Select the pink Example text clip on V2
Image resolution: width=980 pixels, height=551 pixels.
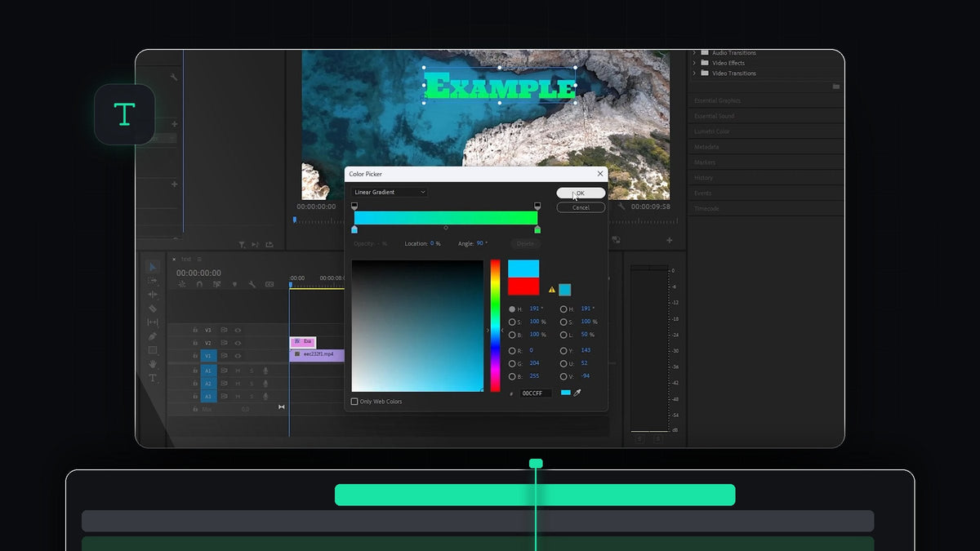click(x=303, y=342)
